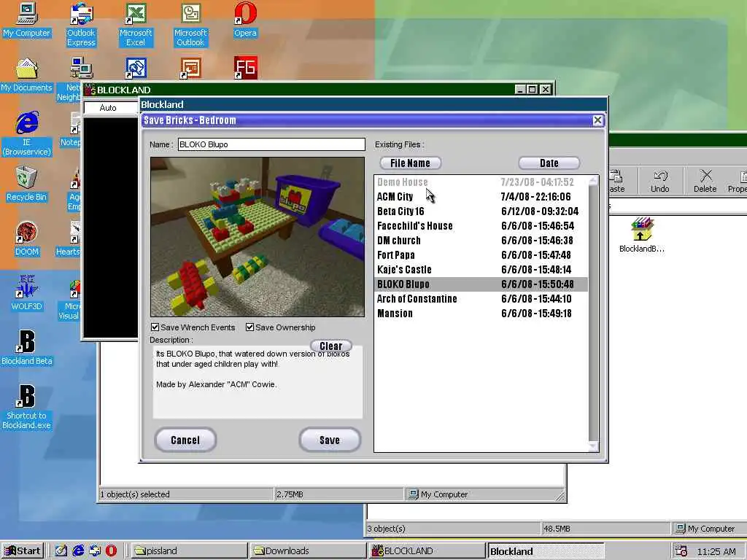Open the Opera browser desktop shortcut
The height and width of the screenshot is (560, 747).
coord(245,20)
